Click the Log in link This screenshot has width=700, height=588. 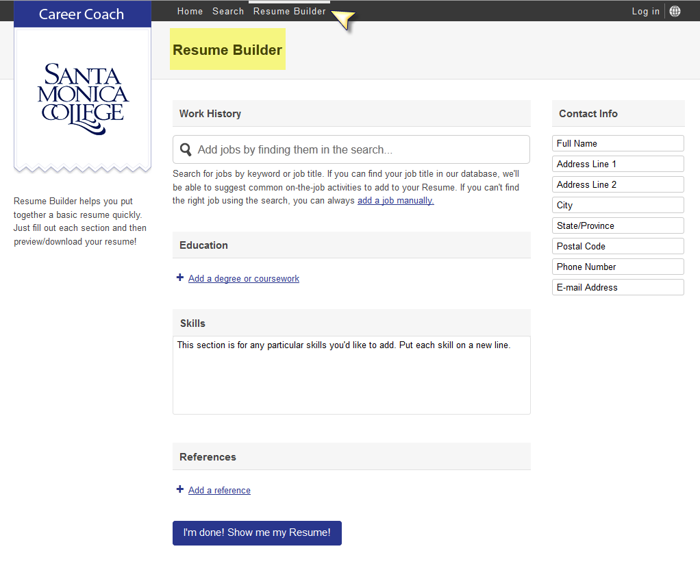[x=645, y=10]
